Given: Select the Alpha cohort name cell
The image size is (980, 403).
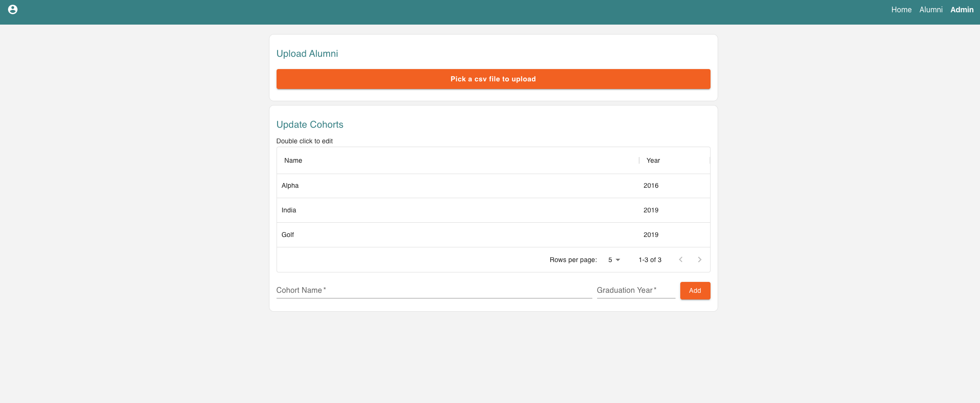Looking at the screenshot, I should click(x=458, y=185).
